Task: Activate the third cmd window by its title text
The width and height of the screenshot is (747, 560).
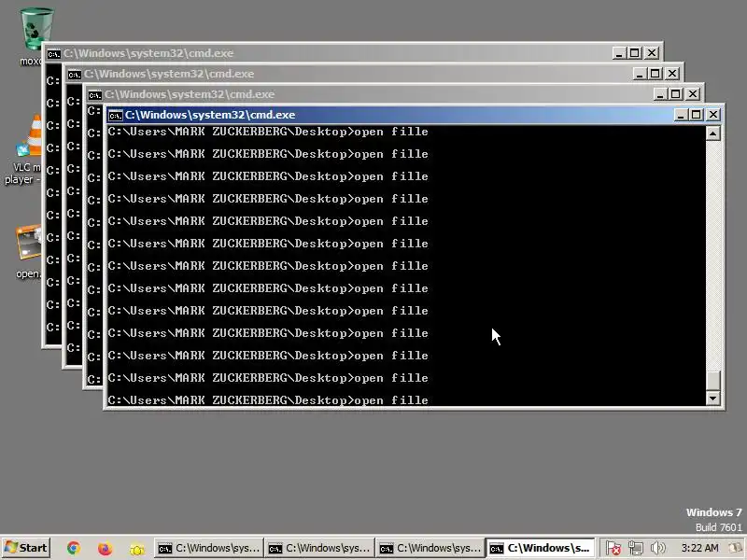Action: (190, 94)
